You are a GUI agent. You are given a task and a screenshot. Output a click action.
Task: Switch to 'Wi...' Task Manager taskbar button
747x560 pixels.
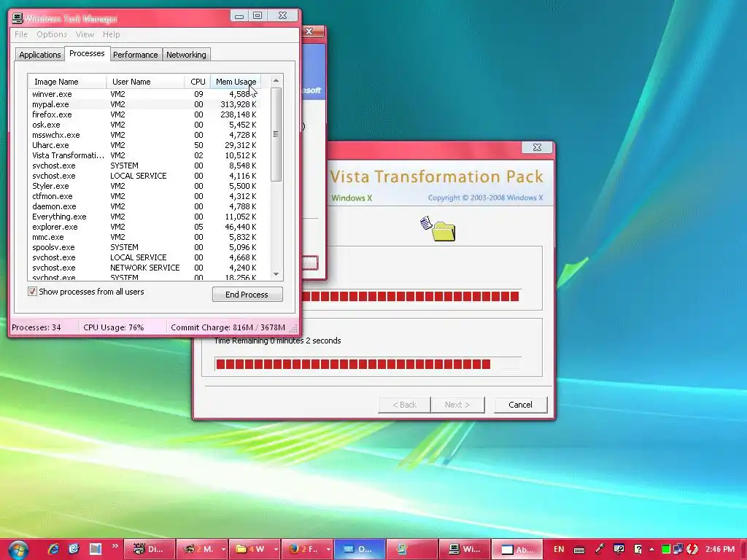click(x=464, y=549)
